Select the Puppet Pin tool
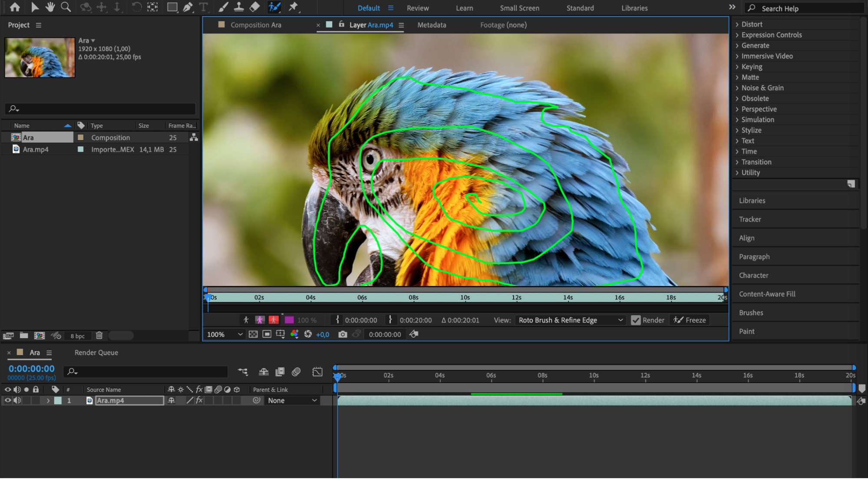Screen dimensions: 868x479 294,7
